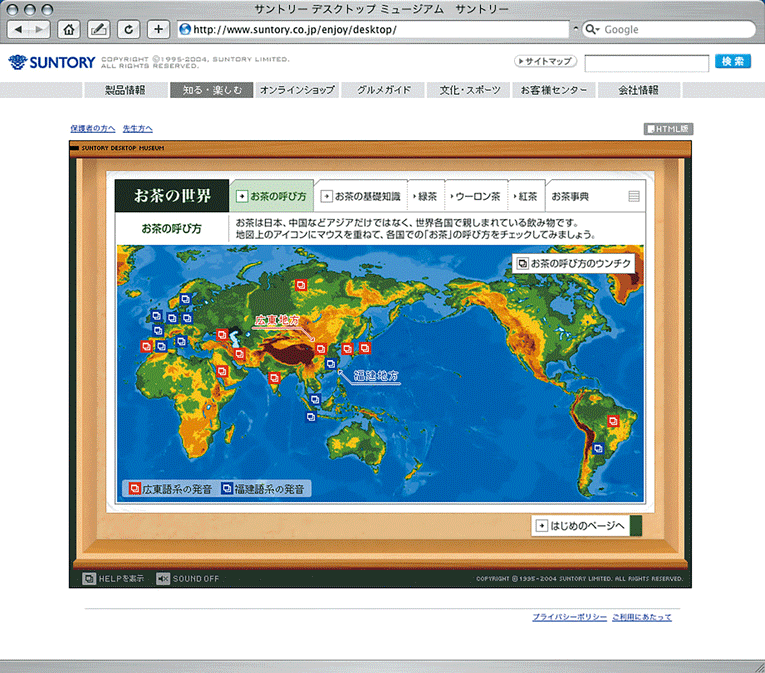Click the 検索 search button
765x673 pixels.
732,62
